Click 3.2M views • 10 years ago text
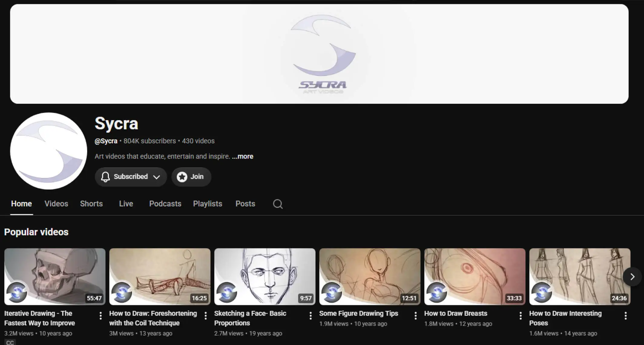 pos(38,333)
